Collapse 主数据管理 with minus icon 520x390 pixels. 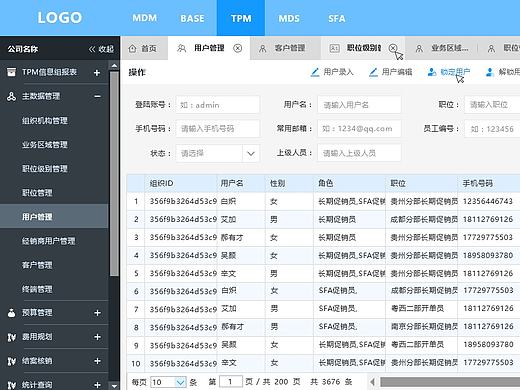point(97,97)
